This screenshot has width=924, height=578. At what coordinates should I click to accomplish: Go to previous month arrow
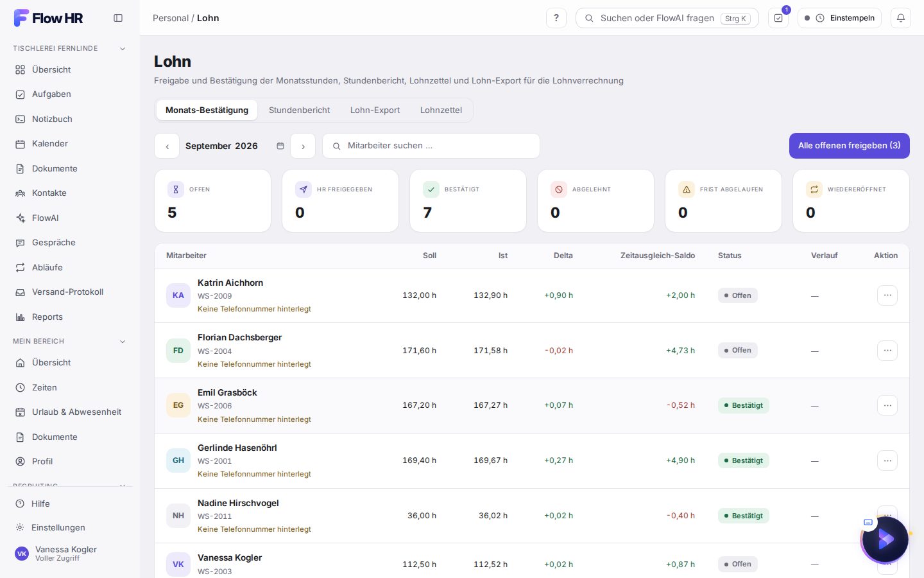(167, 146)
